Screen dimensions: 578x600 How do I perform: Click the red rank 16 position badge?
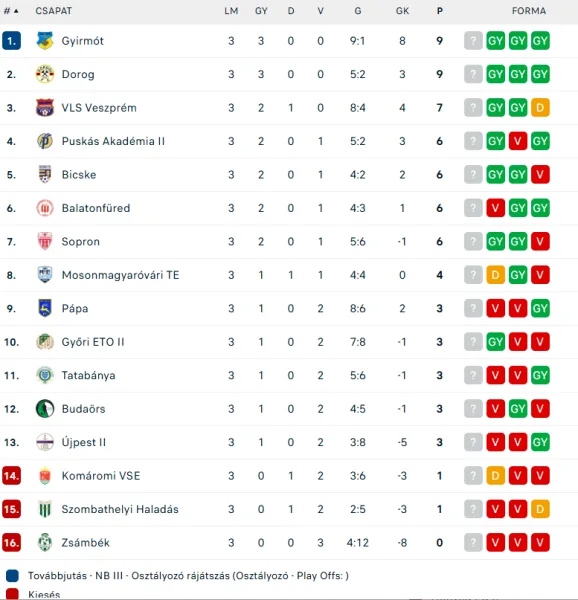click(11, 543)
